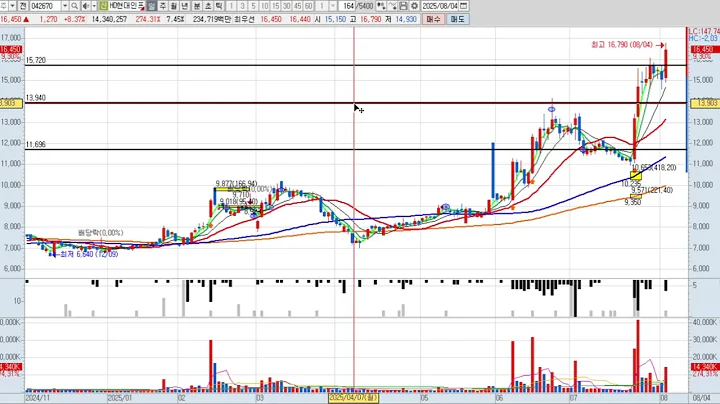
Task: Select the 5 interval button
Action: (253, 6)
